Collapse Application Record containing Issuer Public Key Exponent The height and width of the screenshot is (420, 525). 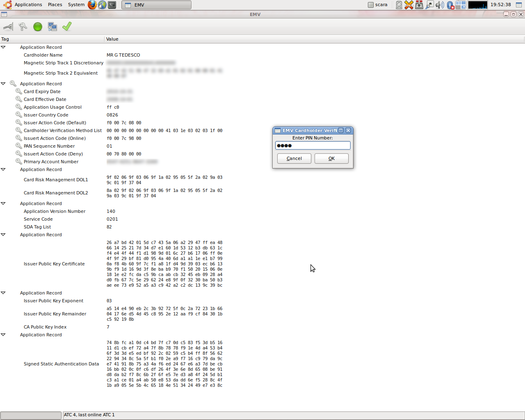point(3,293)
